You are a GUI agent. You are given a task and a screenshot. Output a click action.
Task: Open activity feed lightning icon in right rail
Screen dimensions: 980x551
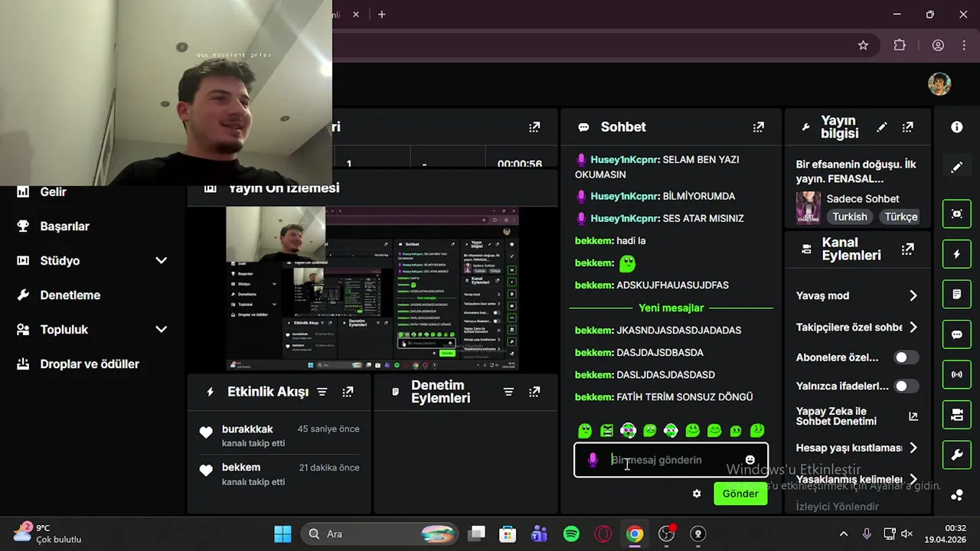pyautogui.click(x=956, y=254)
